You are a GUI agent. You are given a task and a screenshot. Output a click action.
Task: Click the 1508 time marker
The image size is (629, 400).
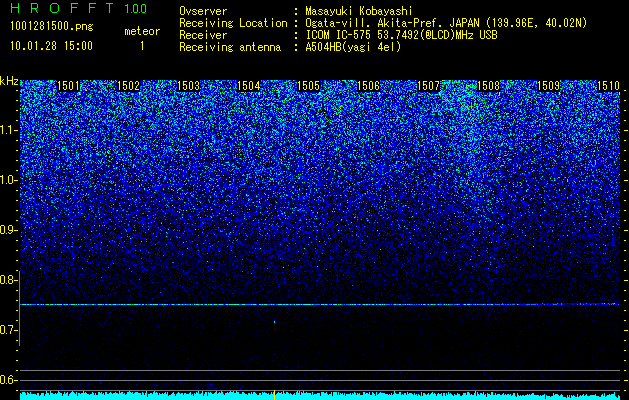(489, 86)
